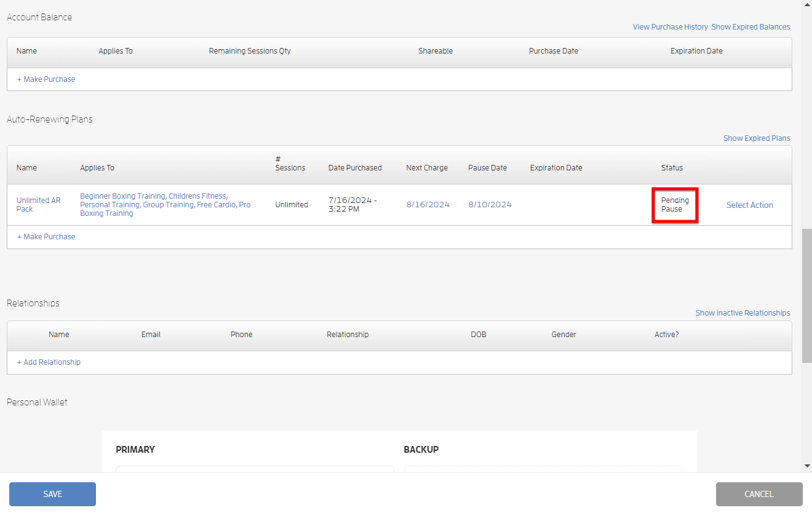Click Pause Date column header
Image resolution: width=812 pixels, height=513 pixels.
(488, 168)
